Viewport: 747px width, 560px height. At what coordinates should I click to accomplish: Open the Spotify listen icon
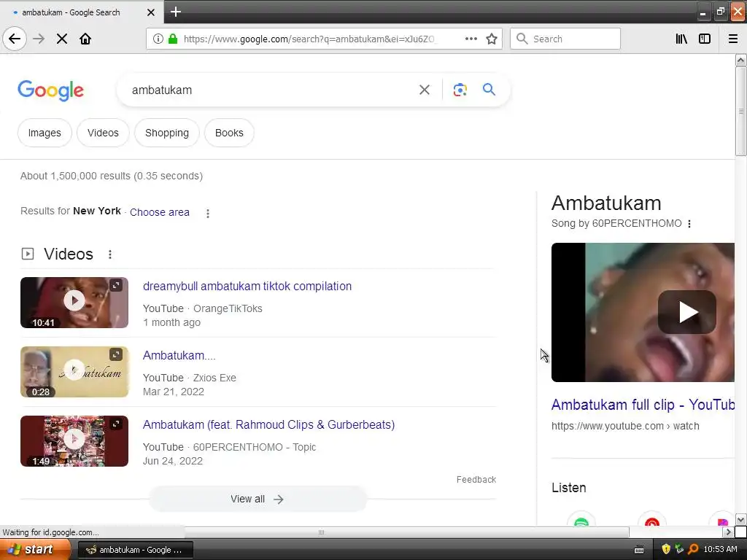(581, 520)
